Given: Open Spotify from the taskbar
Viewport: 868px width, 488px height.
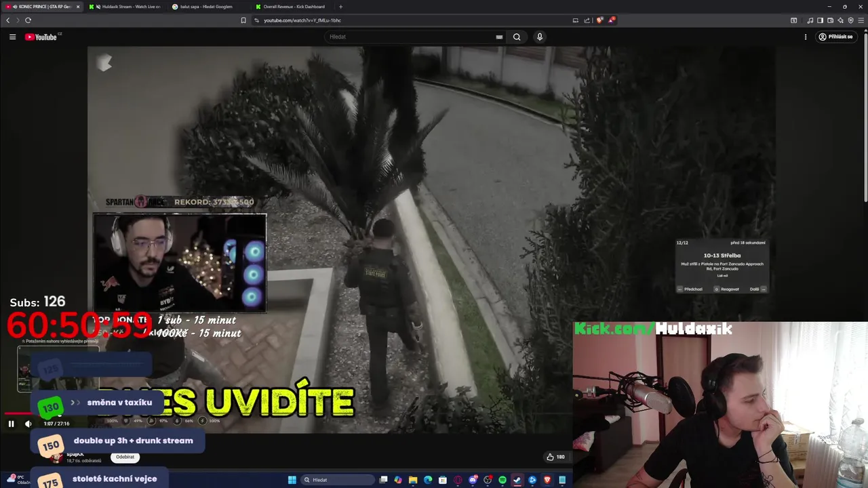Looking at the screenshot, I should pos(502,480).
